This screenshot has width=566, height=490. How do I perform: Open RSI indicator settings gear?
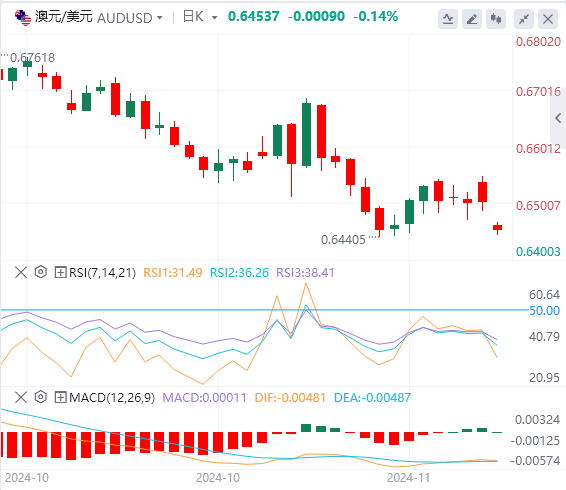click(x=41, y=272)
